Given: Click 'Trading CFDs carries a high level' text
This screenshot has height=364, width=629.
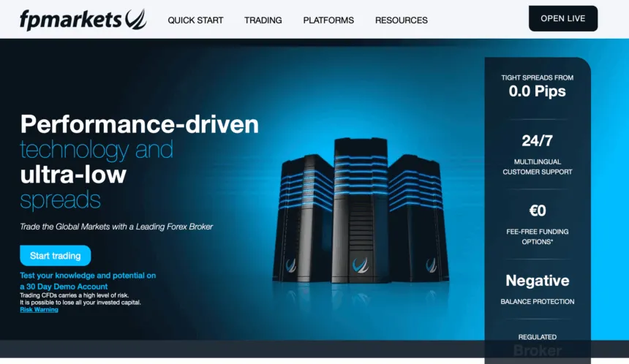Looking at the screenshot, I should coord(74,295).
